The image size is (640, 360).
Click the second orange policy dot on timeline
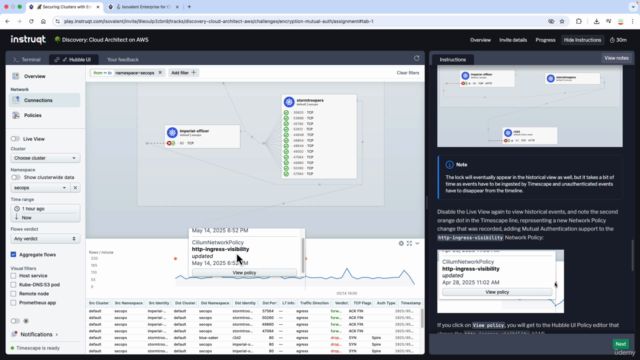(306, 259)
